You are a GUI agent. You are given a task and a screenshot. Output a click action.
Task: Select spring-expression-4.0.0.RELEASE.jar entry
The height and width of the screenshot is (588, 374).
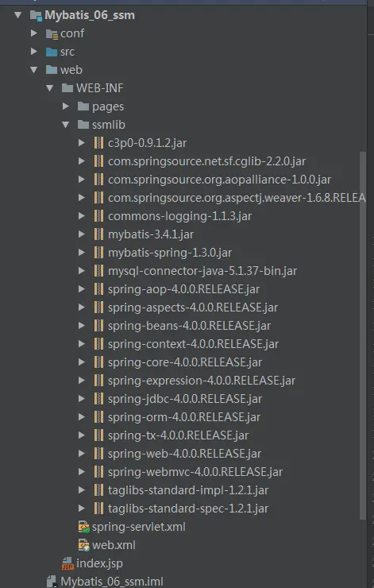point(202,381)
